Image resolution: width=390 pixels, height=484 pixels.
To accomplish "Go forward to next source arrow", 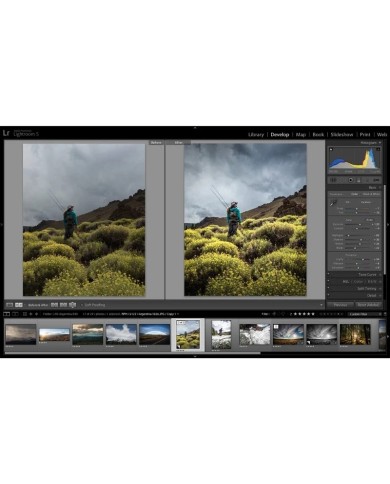I will [36, 314].
